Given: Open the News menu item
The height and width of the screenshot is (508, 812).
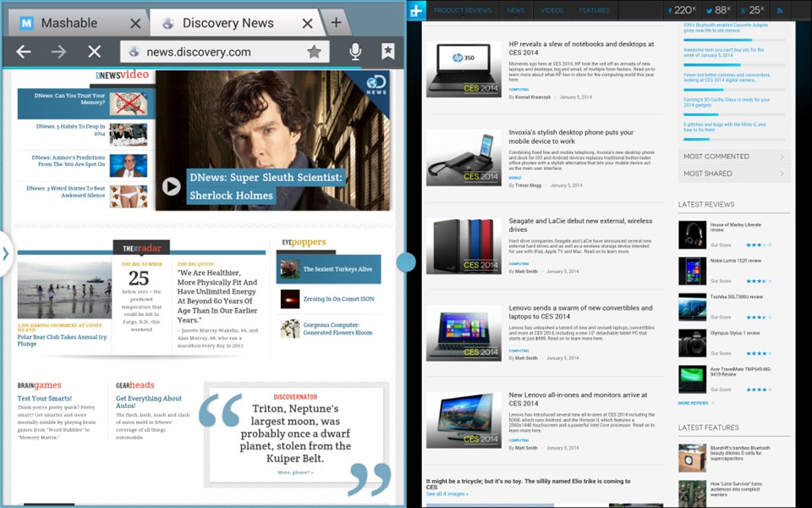Looking at the screenshot, I should pos(516,10).
